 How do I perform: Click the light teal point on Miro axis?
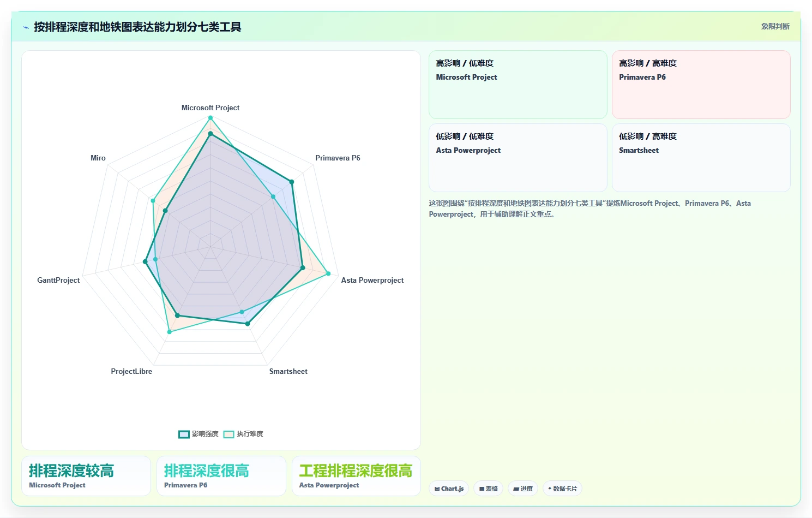click(153, 201)
